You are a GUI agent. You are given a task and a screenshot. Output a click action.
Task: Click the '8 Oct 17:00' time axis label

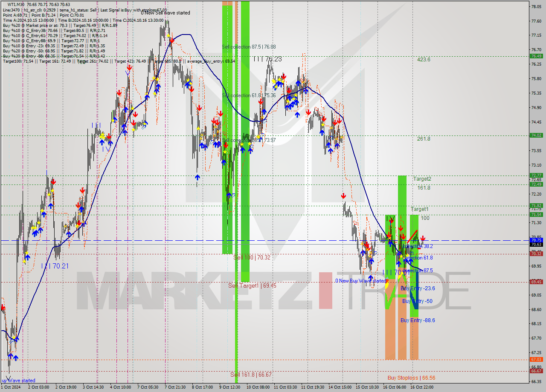point(203,387)
